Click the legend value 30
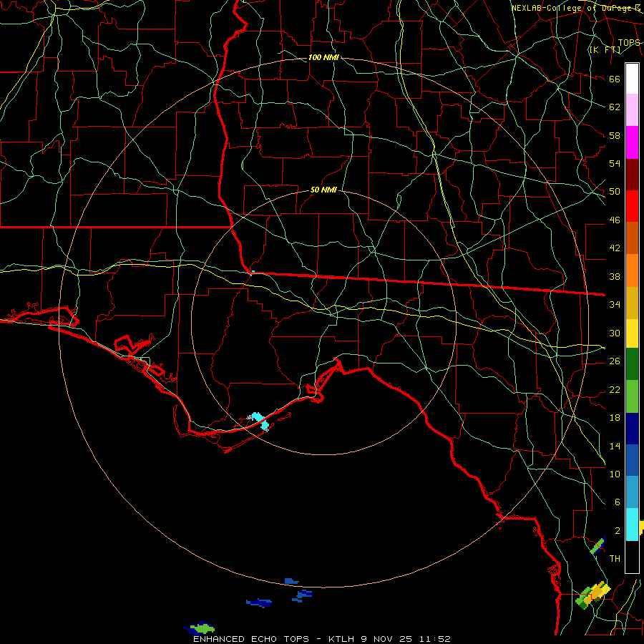 click(615, 333)
